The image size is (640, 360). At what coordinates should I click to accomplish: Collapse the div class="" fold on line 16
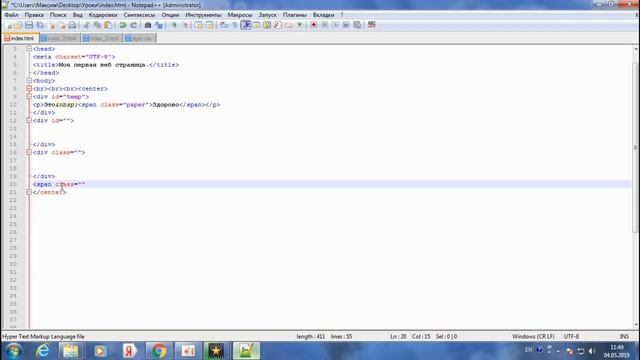pyautogui.click(x=29, y=152)
